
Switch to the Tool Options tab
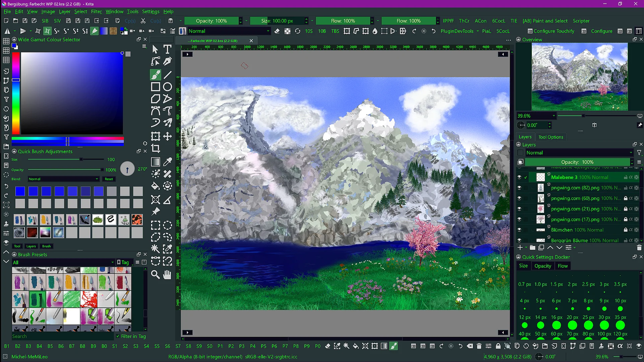tap(551, 137)
